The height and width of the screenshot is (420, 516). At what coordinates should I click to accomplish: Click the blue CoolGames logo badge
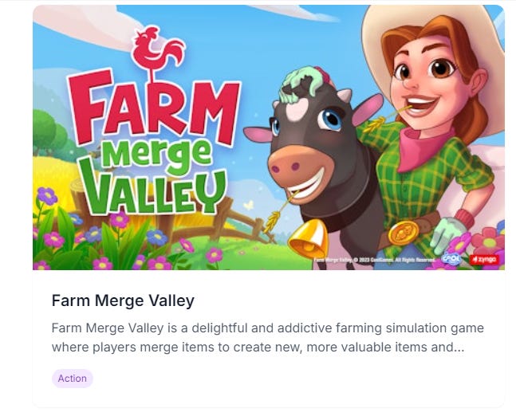[451, 258]
